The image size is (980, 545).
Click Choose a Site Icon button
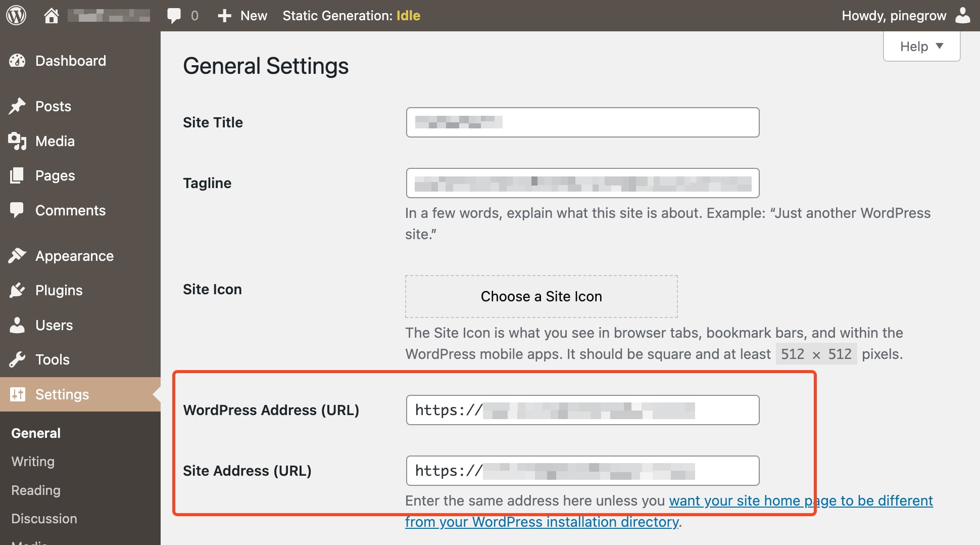pyautogui.click(x=541, y=296)
